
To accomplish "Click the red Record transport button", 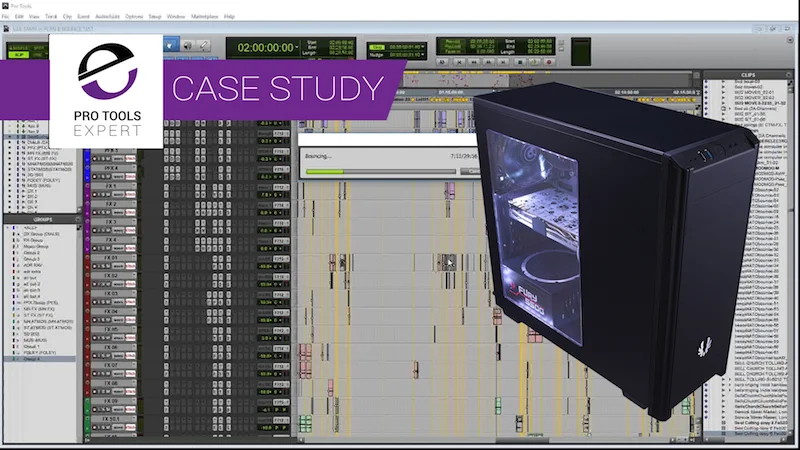I will pos(549,62).
